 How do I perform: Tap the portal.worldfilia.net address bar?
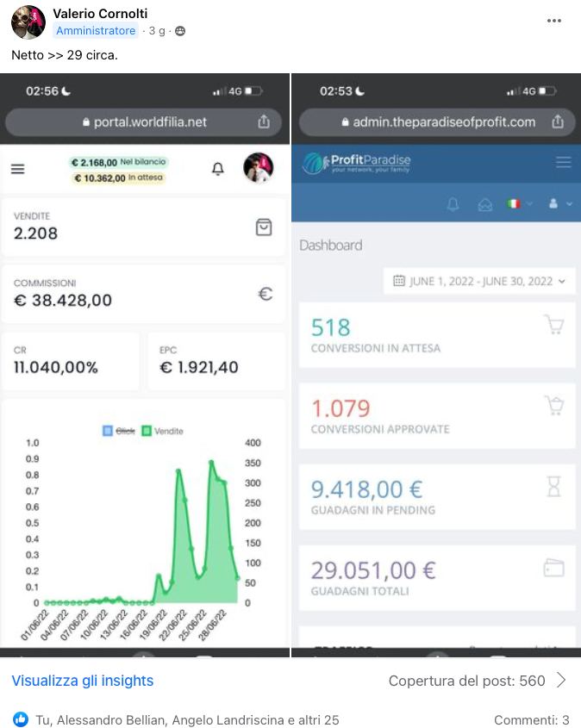(x=143, y=122)
